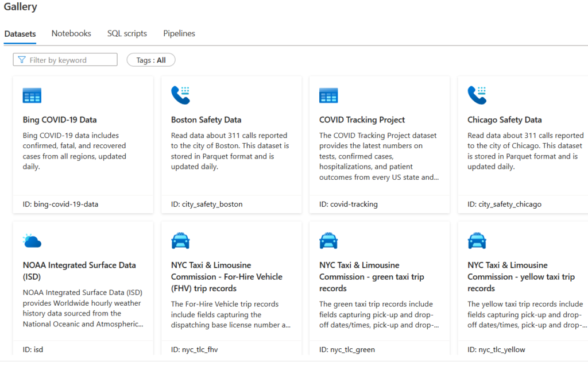The image size is (588, 366).
Task: Click the Gallery heading
Action: (20, 7)
